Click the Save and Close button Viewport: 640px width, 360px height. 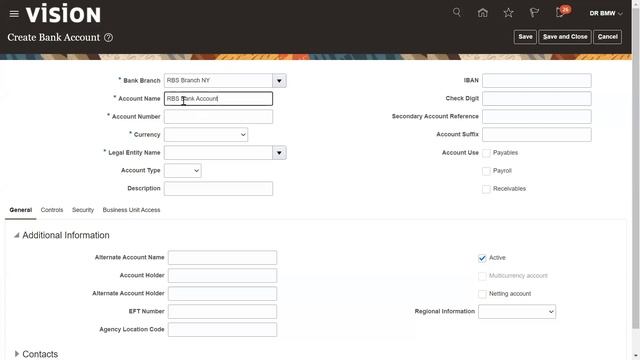click(x=565, y=37)
